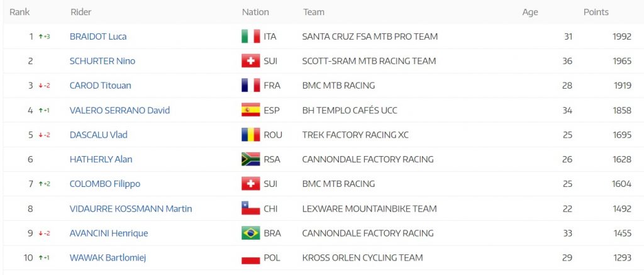Click the SANTA CRUZ FSA MTB PRO TEAM name
The image size is (644, 275).
coord(370,36)
